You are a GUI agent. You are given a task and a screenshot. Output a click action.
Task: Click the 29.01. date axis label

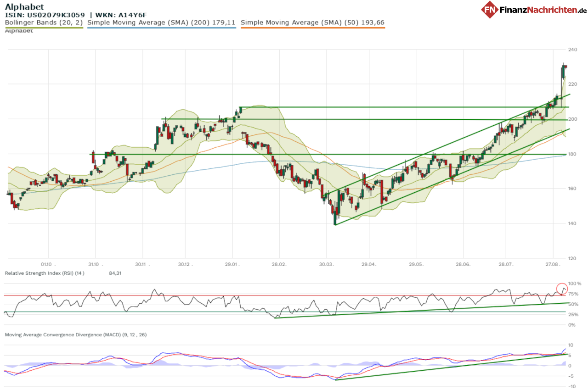(x=232, y=264)
